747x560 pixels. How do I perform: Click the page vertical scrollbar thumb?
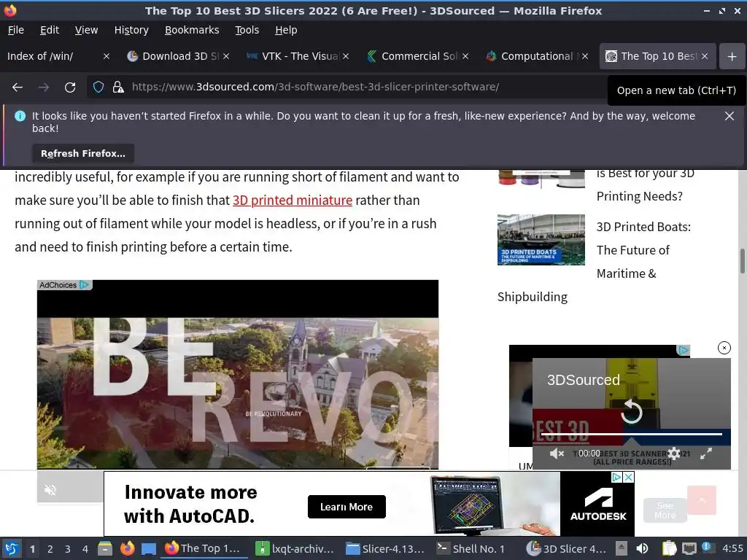[x=742, y=261]
